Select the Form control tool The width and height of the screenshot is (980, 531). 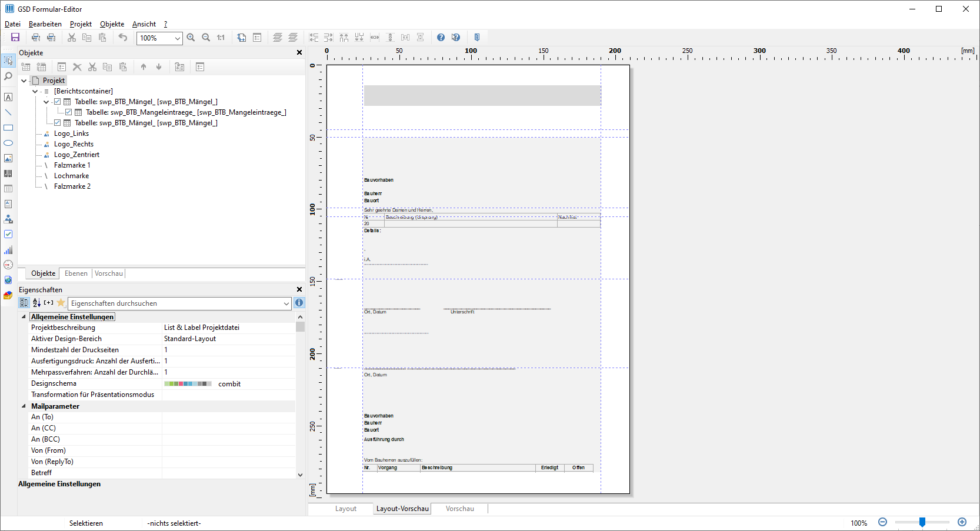coord(8,219)
